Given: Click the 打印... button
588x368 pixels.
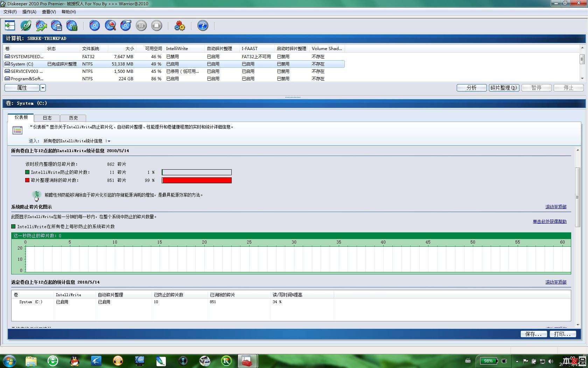Looking at the screenshot, I should pyautogui.click(x=562, y=334).
